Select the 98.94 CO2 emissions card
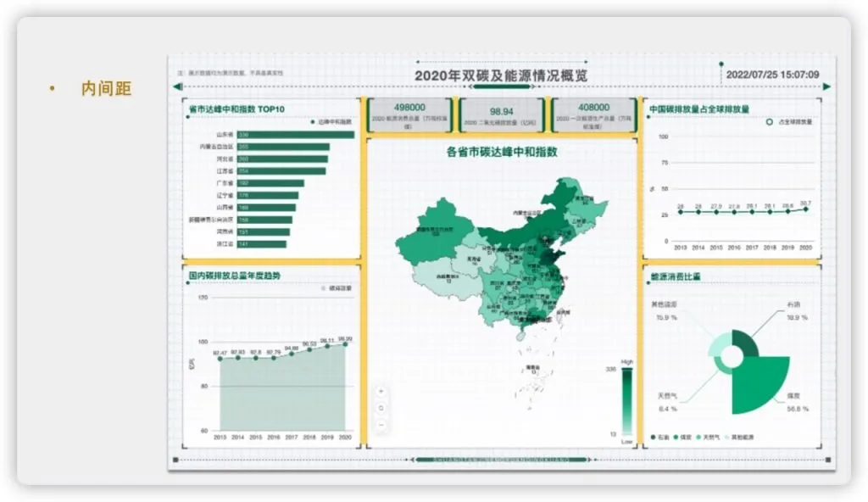868x502 pixels. [x=501, y=114]
